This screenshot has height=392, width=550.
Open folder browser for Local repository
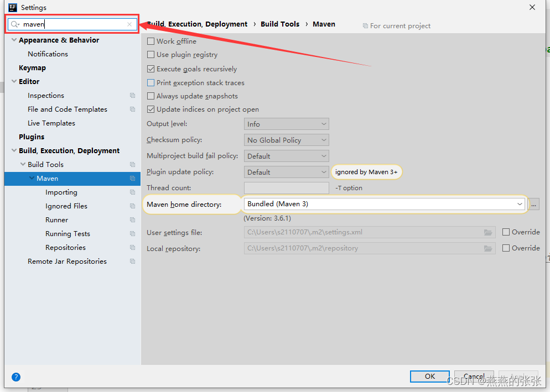coord(488,248)
